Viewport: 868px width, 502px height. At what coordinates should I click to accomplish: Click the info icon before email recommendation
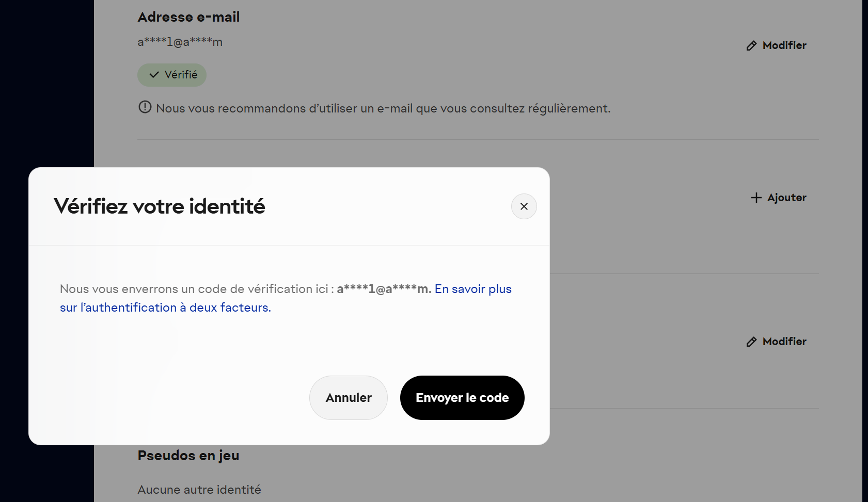tap(145, 107)
